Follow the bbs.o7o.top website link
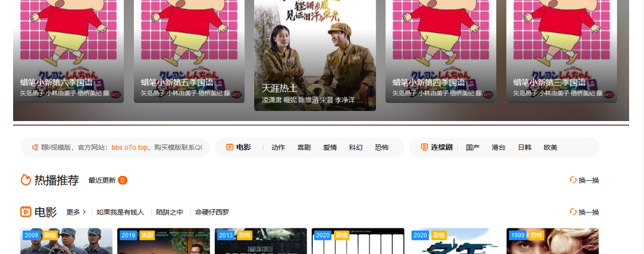 [x=129, y=147]
